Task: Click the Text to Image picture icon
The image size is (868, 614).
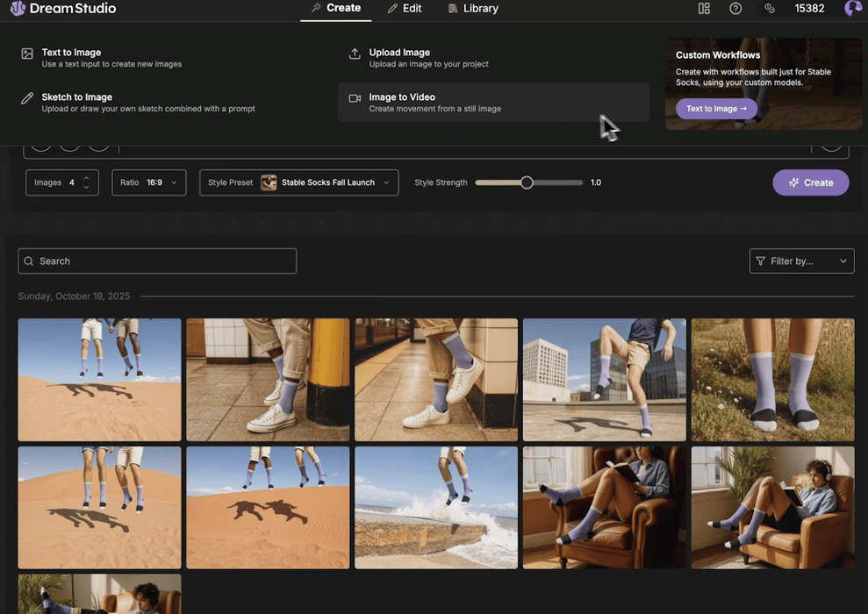Action: click(x=27, y=54)
